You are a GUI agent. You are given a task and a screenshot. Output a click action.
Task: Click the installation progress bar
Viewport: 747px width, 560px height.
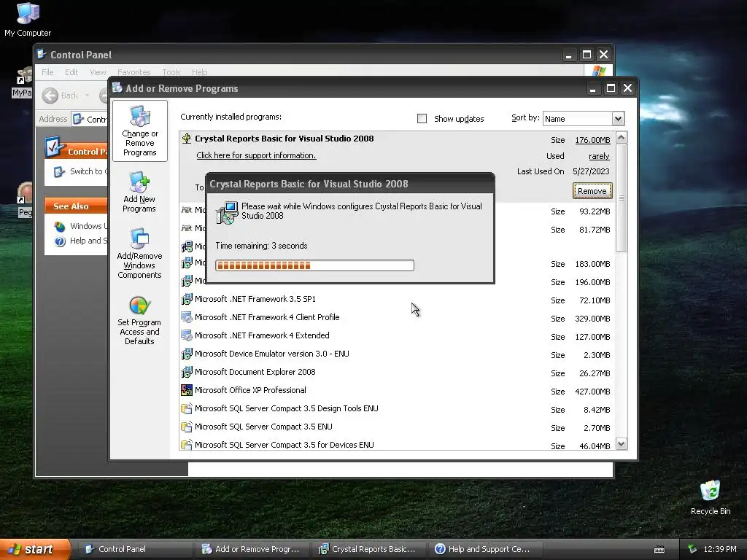click(314, 265)
